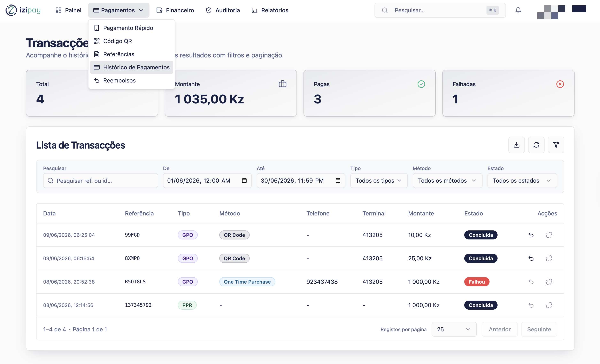Click the green check icon on Pagas card

tap(421, 84)
